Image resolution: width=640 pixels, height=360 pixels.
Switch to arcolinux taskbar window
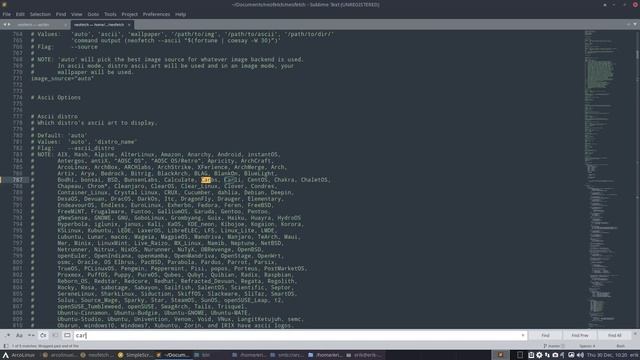[60, 355]
